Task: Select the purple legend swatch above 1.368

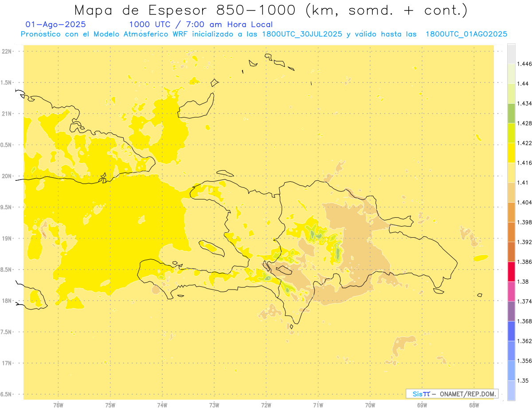Action: [x=511, y=311]
